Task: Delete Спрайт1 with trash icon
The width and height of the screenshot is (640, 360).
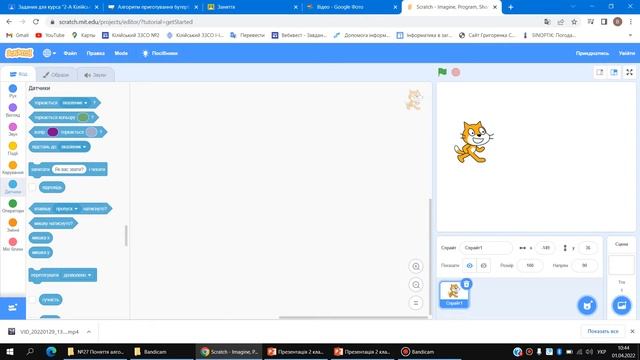Action: tap(467, 284)
